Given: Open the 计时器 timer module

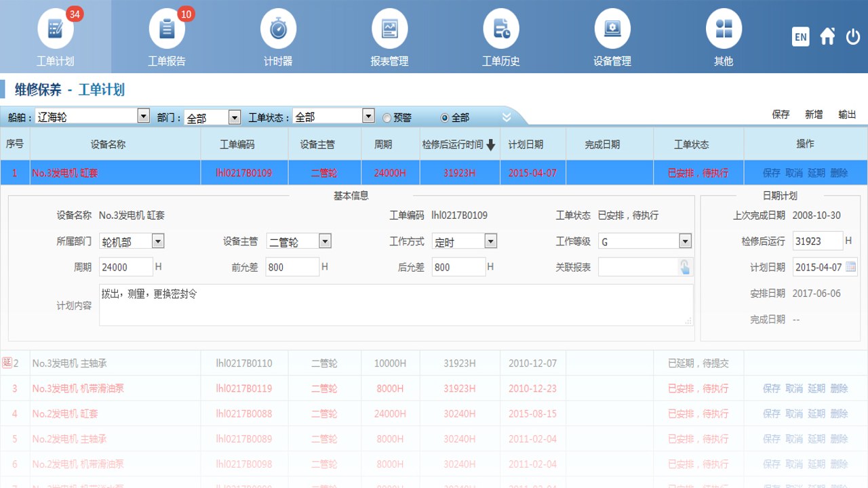Looking at the screenshot, I should [278, 37].
